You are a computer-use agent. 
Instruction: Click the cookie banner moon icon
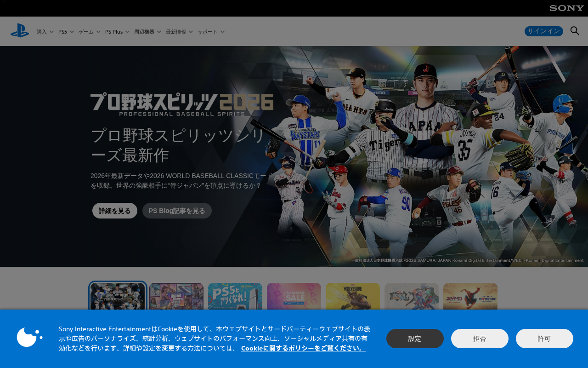29,337
